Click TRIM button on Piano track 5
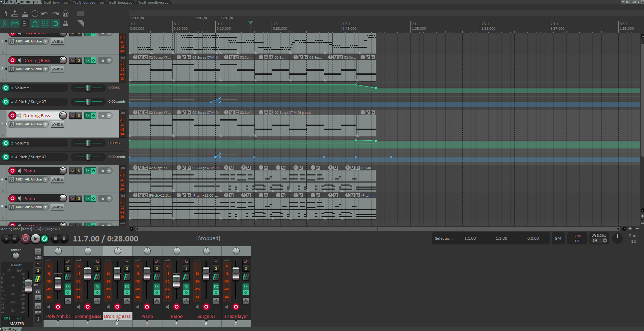Image resolution: width=644 pixels, height=331 pixels. tap(58, 207)
